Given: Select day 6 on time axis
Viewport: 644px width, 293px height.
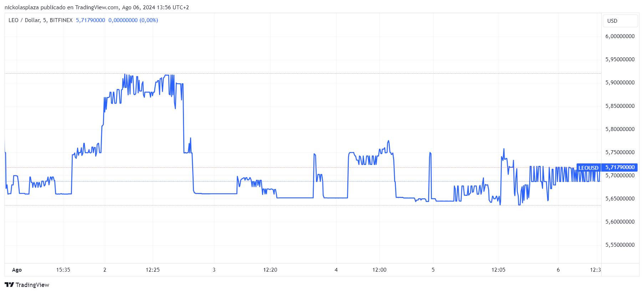Looking at the screenshot, I should (x=558, y=270).
